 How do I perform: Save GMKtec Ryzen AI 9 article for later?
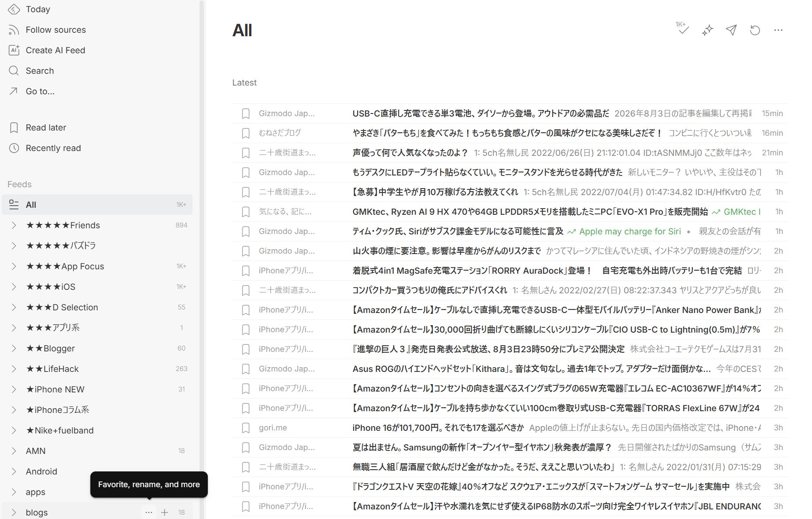[x=246, y=212]
